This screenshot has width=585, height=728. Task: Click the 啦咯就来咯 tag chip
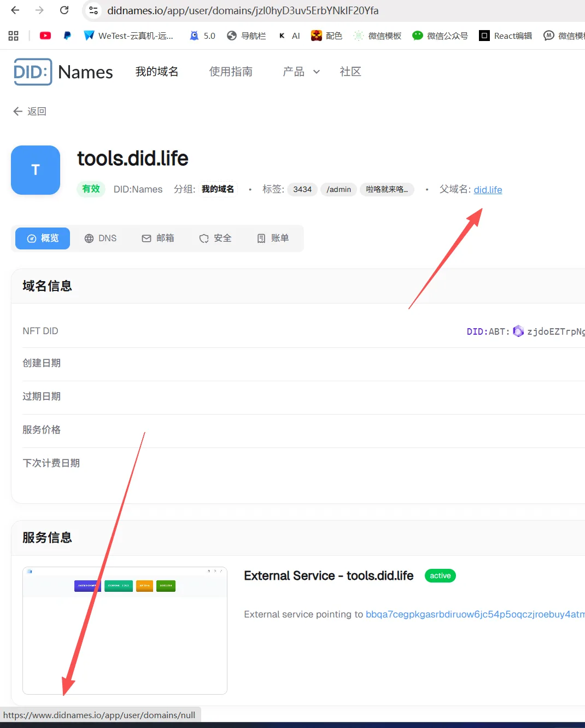click(387, 189)
